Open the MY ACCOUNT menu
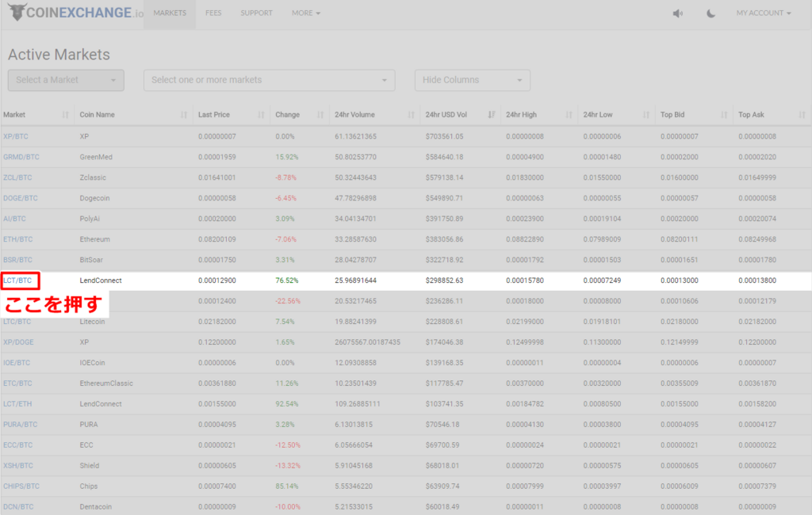The image size is (812, 515). click(x=764, y=13)
